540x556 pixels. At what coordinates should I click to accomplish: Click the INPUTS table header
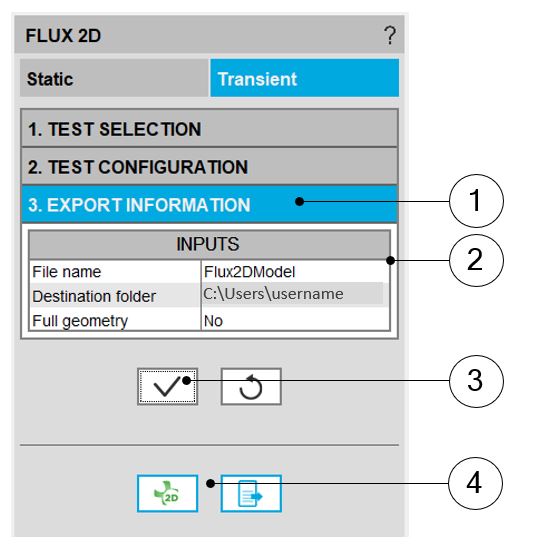coord(209,244)
